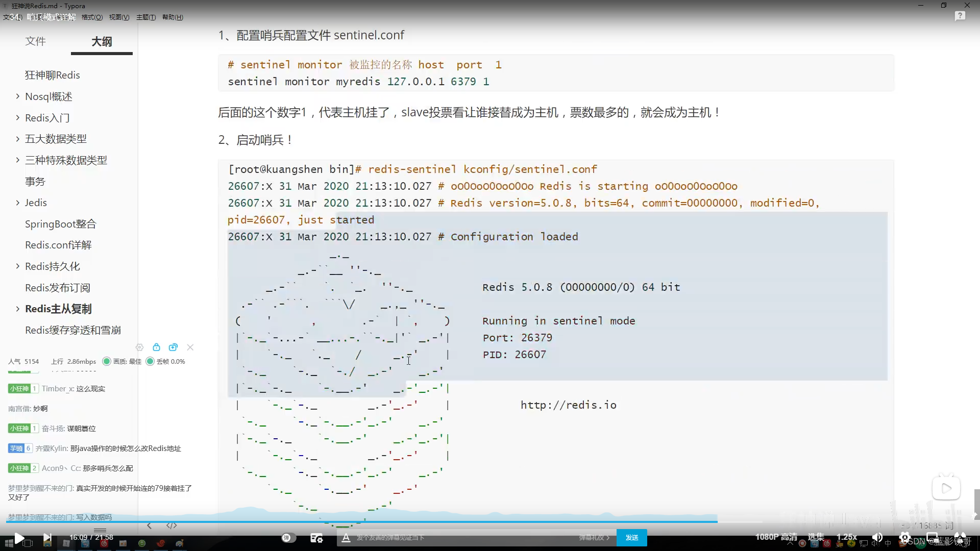Skip to the next video episode
The width and height of the screenshot is (980, 551).
[x=47, y=538]
